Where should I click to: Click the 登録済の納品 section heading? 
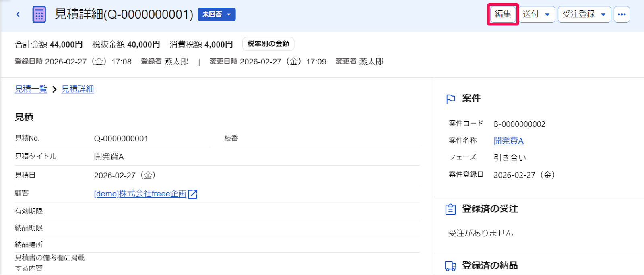click(x=490, y=266)
